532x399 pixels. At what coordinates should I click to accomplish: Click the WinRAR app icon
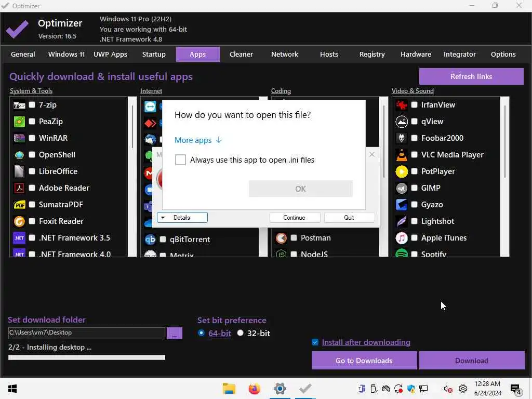coord(19,138)
